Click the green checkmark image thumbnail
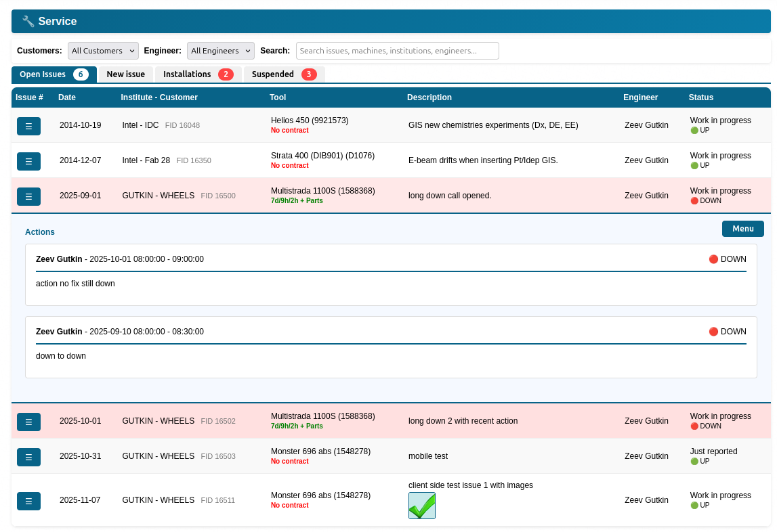This screenshot has height=532, width=777. tap(421, 506)
